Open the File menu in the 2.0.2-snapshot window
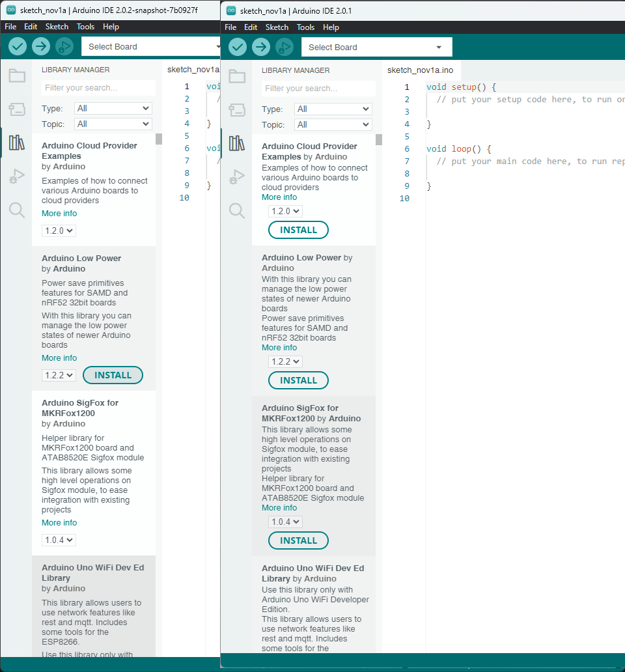Image resolution: width=625 pixels, height=672 pixels. (10, 27)
